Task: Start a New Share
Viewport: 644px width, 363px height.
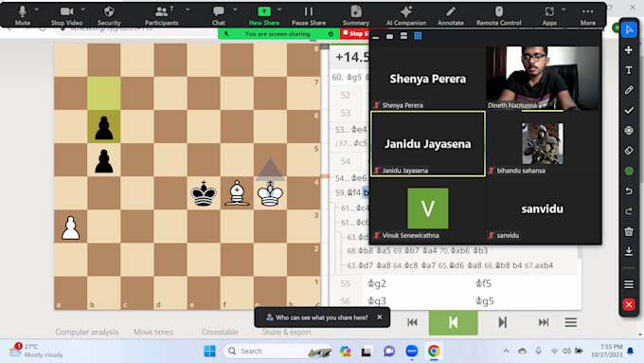Action: point(264,15)
